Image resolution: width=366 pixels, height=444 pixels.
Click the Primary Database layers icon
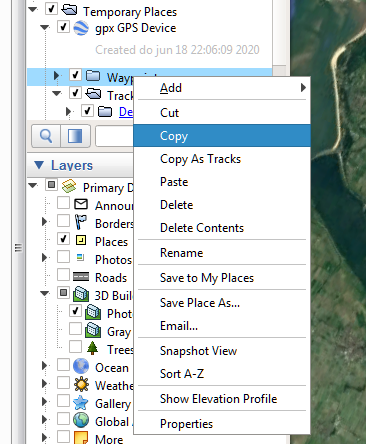point(69,186)
